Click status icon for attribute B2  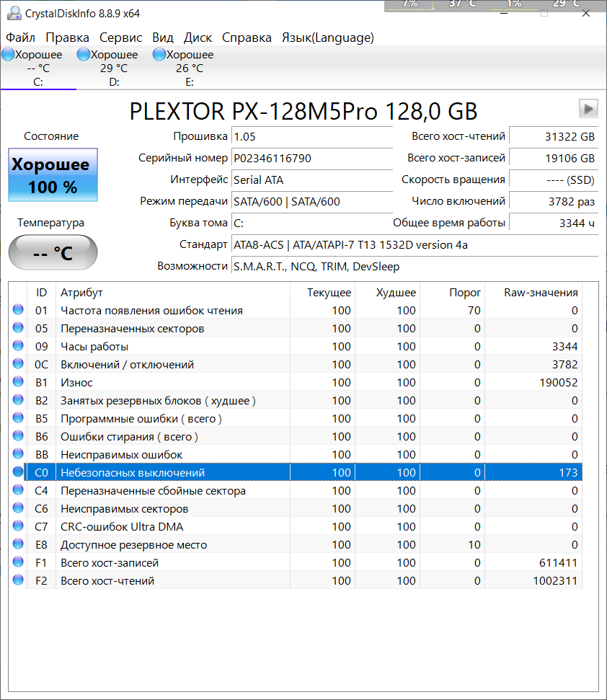coord(18,399)
